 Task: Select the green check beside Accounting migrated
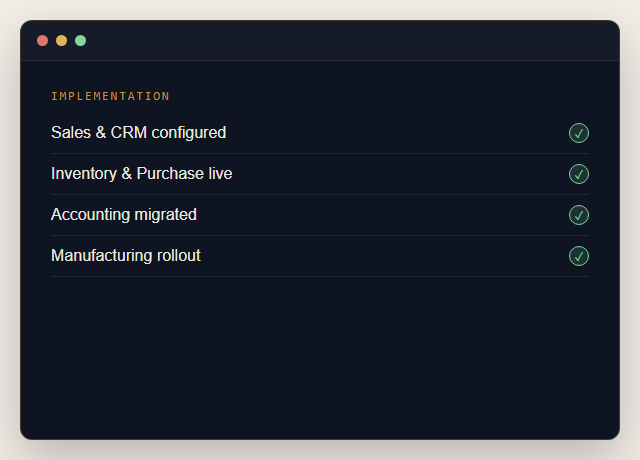pos(579,215)
